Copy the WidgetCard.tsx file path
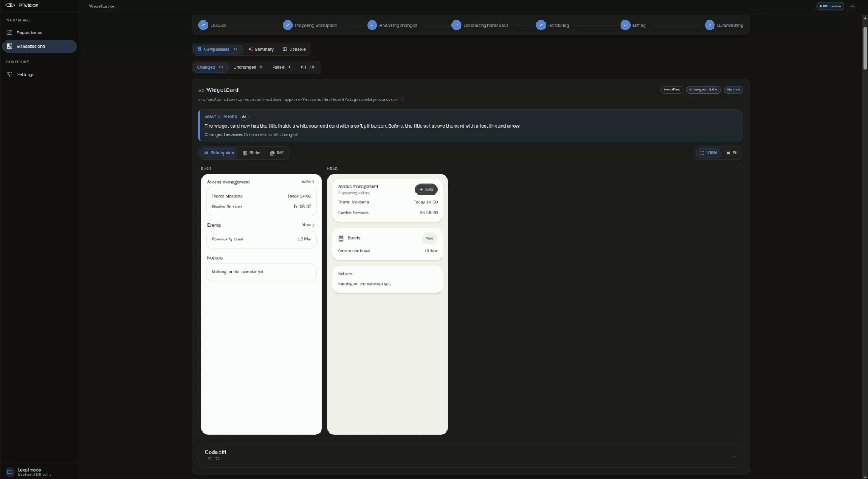 [404, 100]
